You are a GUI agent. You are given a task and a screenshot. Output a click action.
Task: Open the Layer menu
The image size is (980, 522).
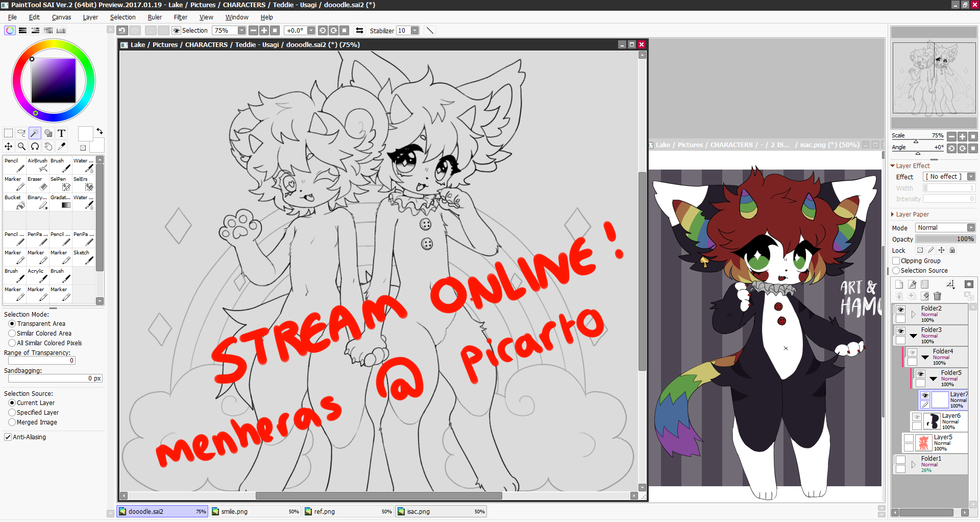click(90, 17)
